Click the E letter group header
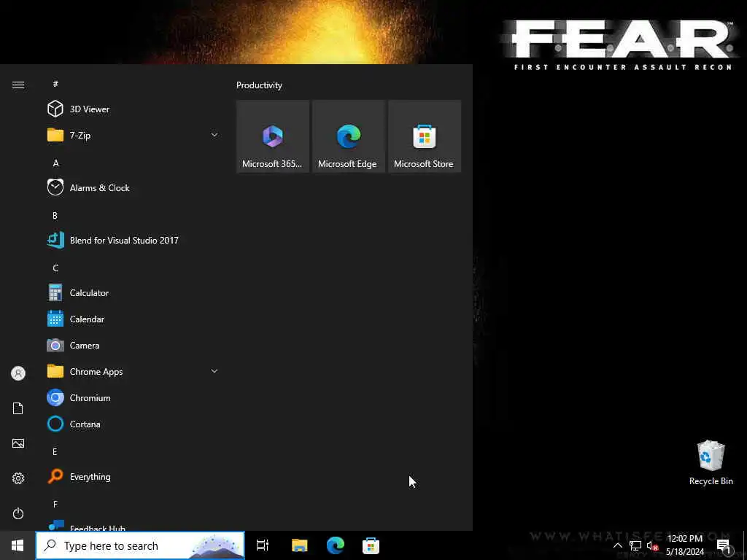Image resolution: width=747 pixels, height=560 pixels. pyautogui.click(x=55, y=451)
